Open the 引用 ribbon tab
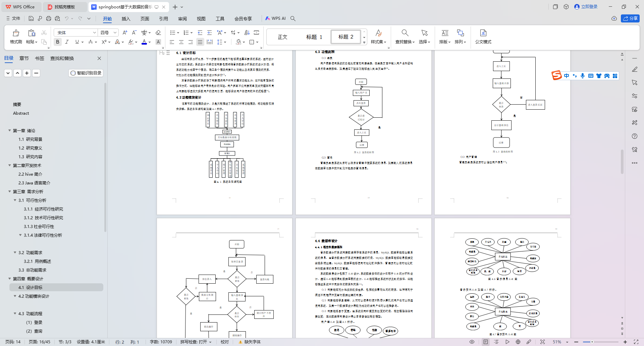The width and height of the screenshot is (644, 346). (163, 18)
